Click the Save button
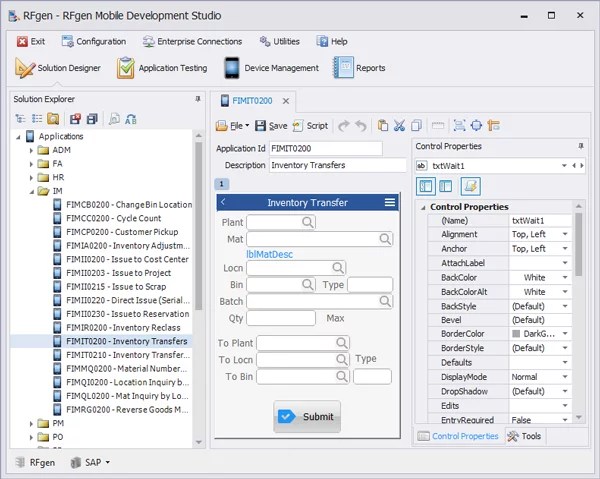The height and width of the screenshot is (479, 600). pos(271,125)
